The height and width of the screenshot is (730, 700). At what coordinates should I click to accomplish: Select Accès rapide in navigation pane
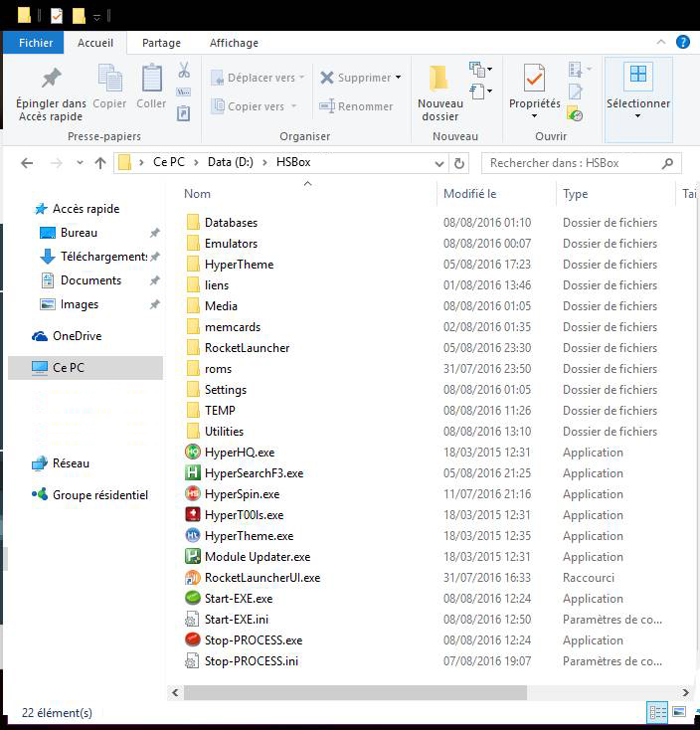click(x=87, y=209)
